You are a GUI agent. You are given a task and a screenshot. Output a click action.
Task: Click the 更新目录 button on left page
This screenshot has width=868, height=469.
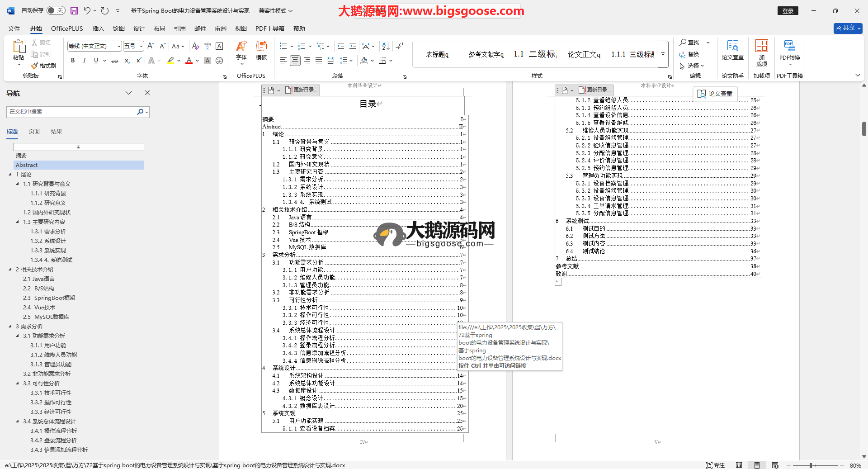point(302,90)
